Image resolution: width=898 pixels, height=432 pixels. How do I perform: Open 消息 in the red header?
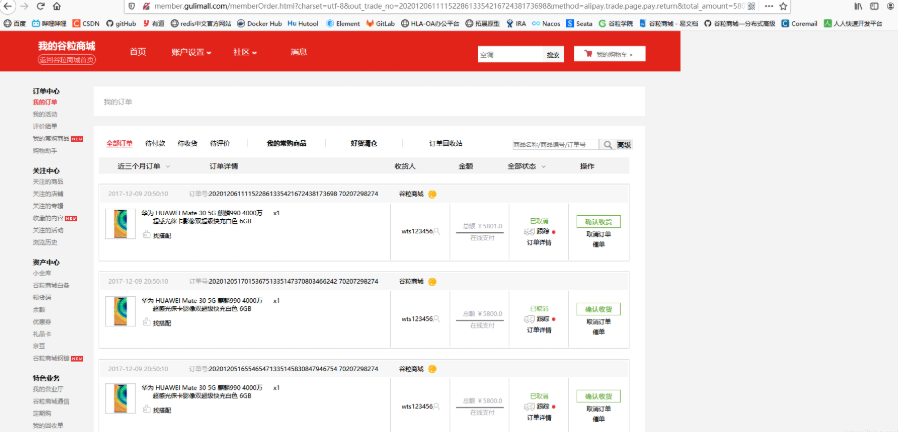point(298,52)
